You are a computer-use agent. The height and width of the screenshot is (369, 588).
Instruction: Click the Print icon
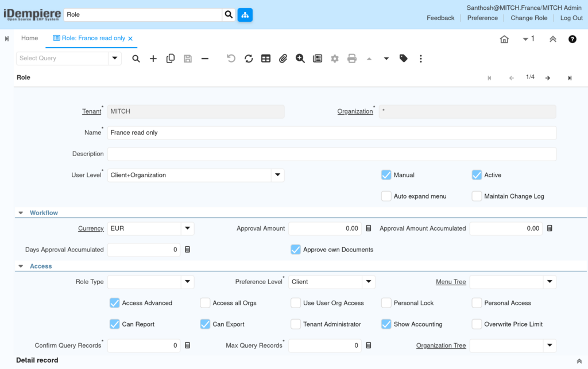352,59
